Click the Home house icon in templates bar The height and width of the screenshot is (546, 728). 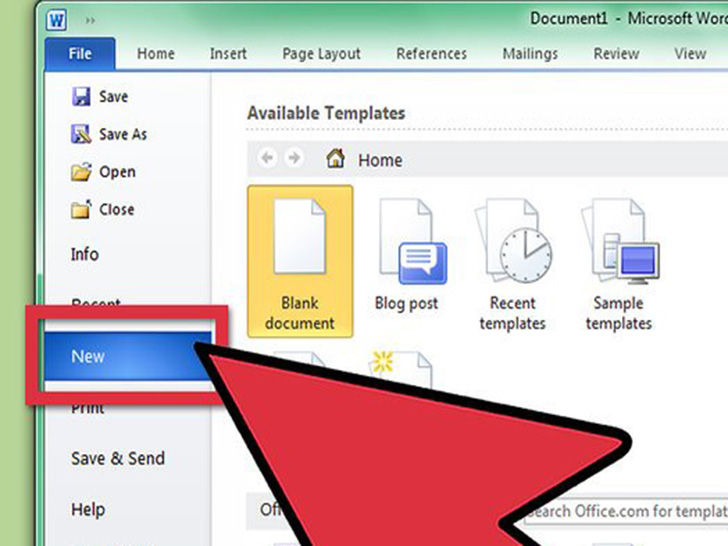335,158
